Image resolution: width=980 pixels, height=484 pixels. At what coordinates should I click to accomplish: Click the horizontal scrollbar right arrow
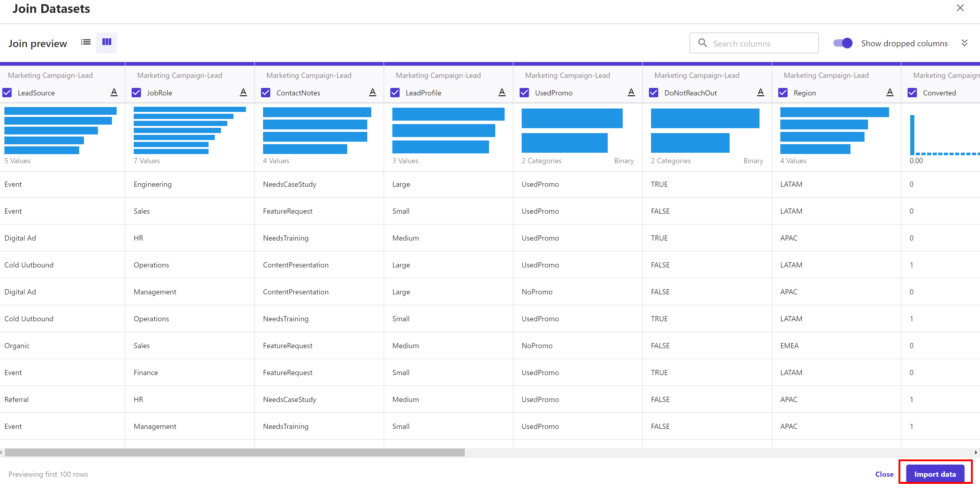point(975,452)
